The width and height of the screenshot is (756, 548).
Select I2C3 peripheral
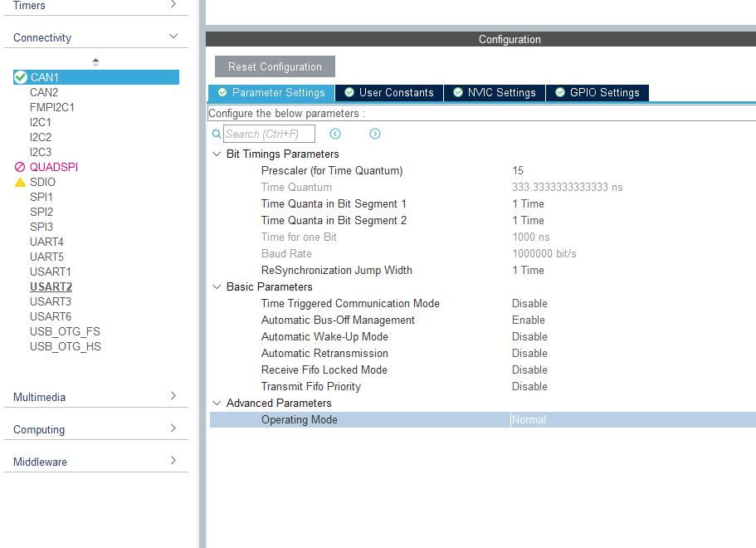pyautogui.click(x=41, y=152)
